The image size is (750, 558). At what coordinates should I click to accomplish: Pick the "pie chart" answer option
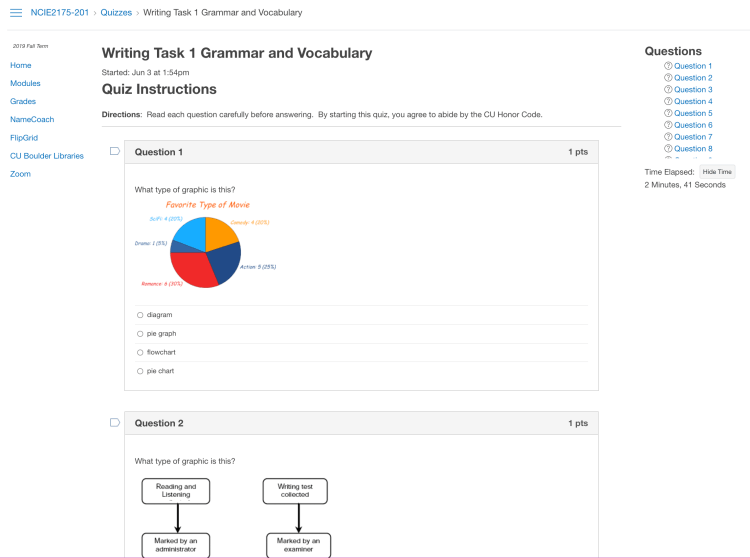tap(140, 371)
